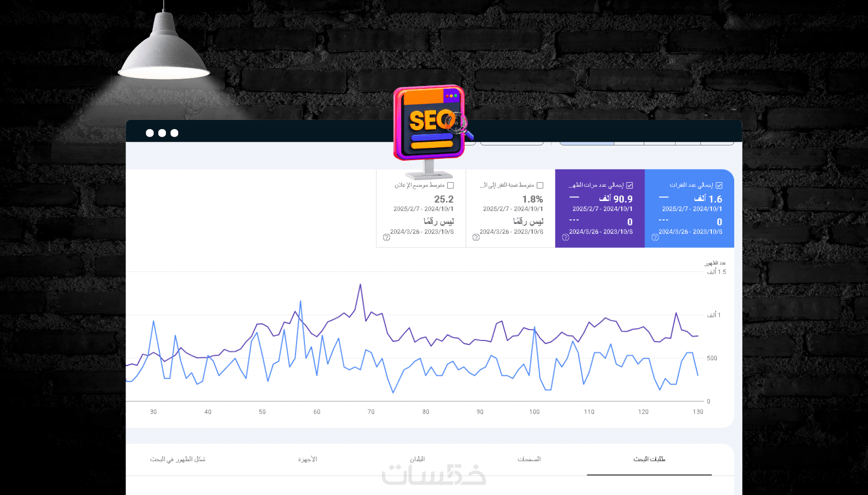The height and width of the screenshot is (495, 868).
Task: Enable the متوسط نسبة النقر checkbox
Action: pos(540,185)
